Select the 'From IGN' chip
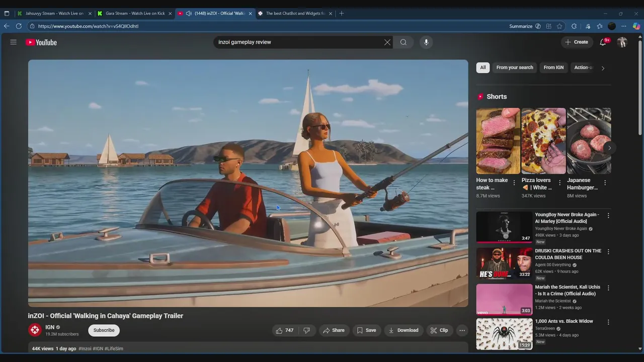 coord(553,67)
